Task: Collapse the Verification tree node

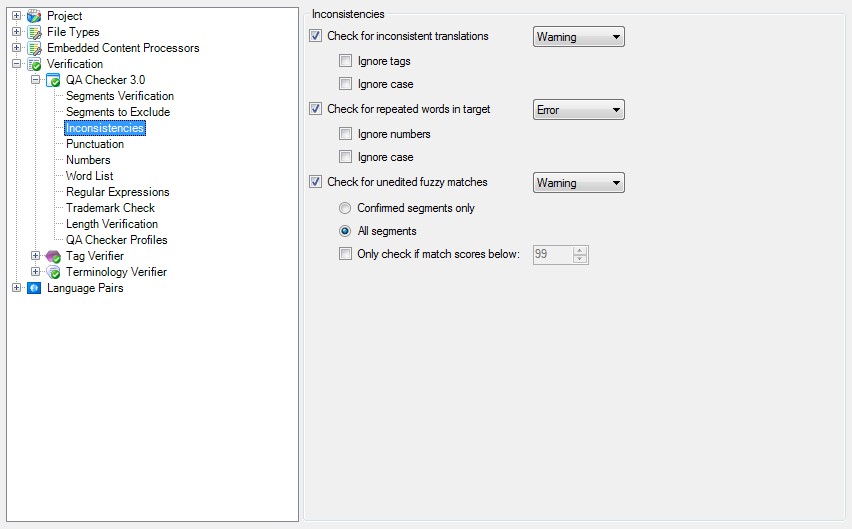Action: (x=16, y=64)
